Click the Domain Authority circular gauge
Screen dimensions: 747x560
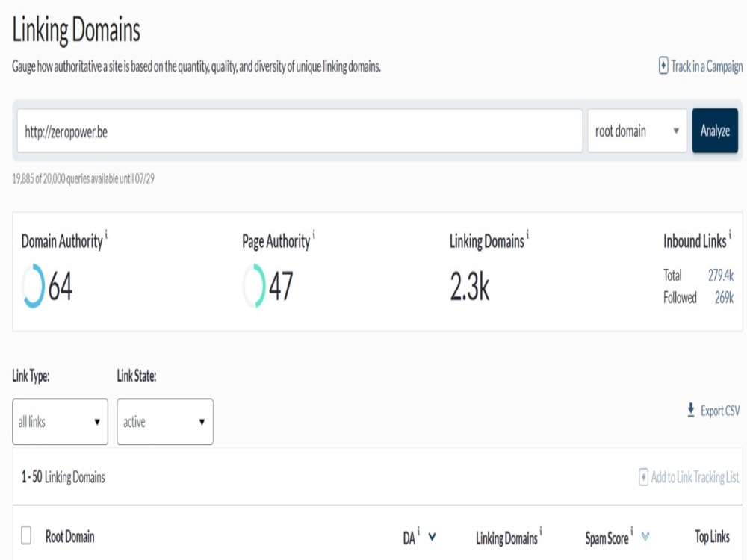click(x=34, y=286)
